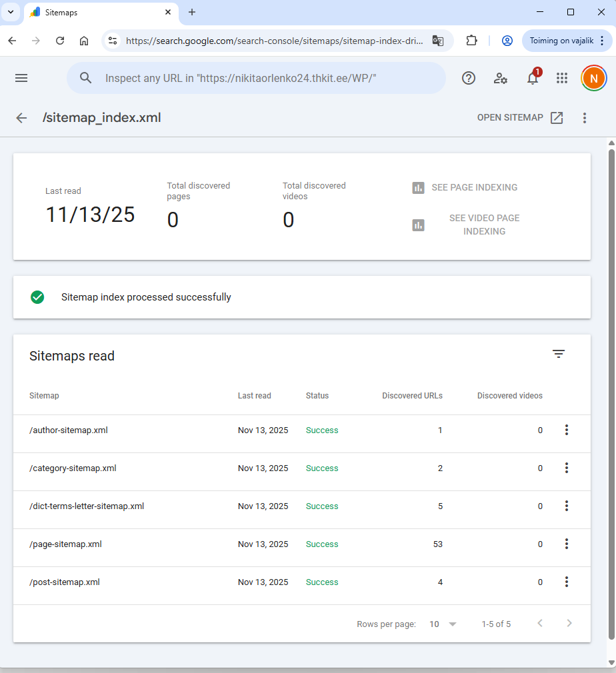Go back using sitemap page arrow
This screenshot has width=616, height=673.
point(21,118)
